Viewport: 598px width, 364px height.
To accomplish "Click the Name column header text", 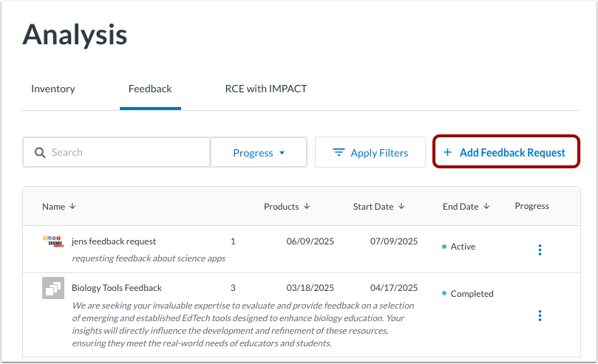I will pos(53,207).
